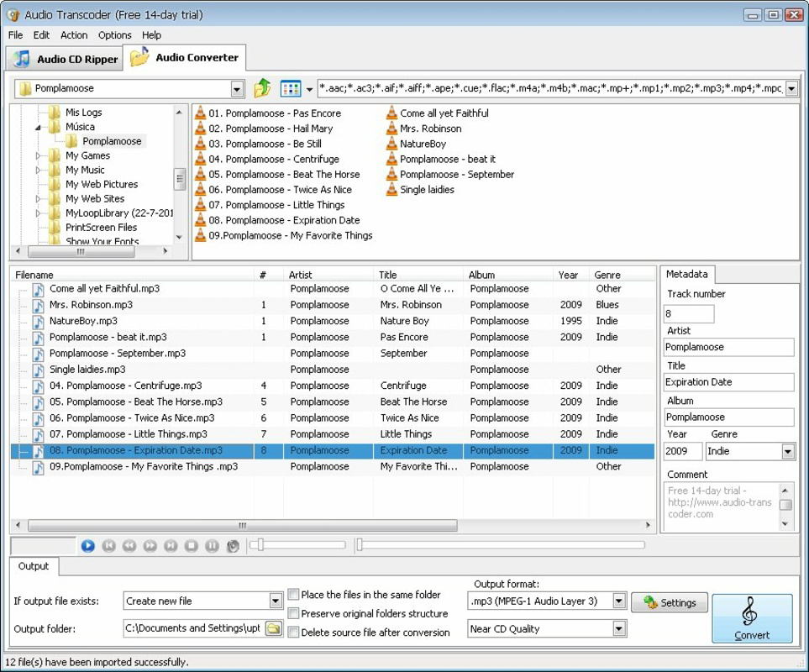The height and width of the screenshot is (672, 809).
Task: Collapse the Música folder in tree
Action: coord(38,128)
